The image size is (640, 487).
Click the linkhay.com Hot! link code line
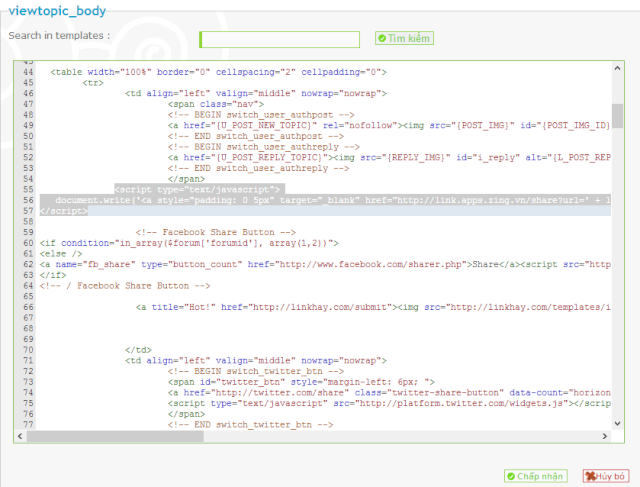coord(373,307)
